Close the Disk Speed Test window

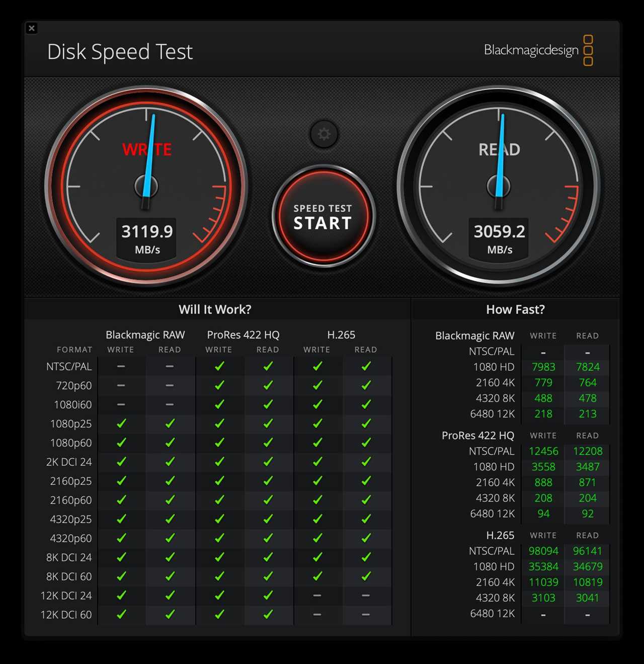click(x=32, y=28)
